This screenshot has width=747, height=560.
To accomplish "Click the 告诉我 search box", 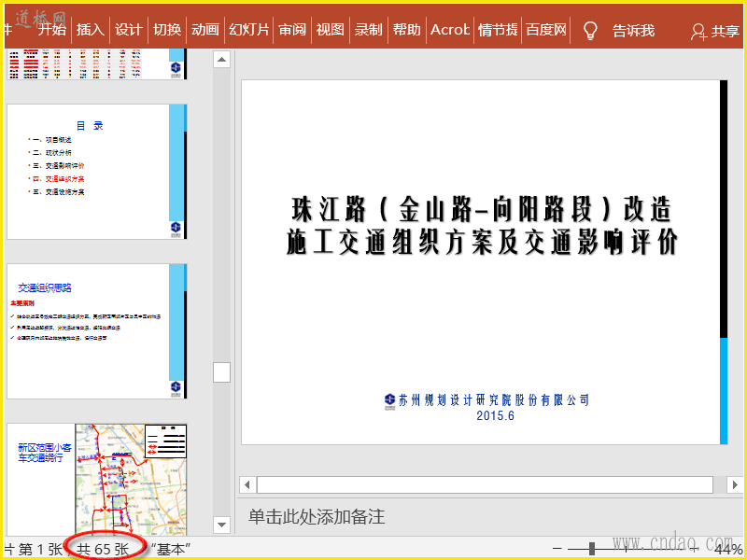I will tap(633, 31).
